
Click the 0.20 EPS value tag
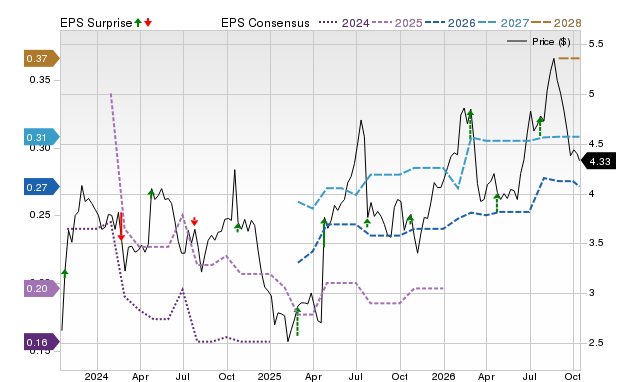[42, 289]
